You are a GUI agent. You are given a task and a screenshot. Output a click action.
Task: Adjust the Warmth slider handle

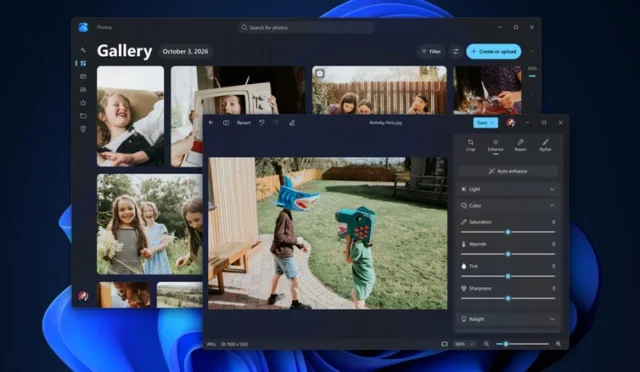point(508,254)
